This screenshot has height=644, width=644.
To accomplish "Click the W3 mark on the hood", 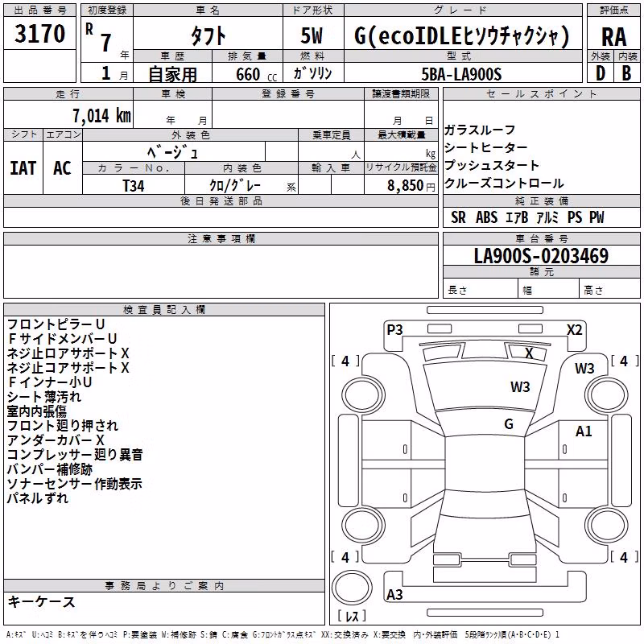I will (x=520, y=386).
